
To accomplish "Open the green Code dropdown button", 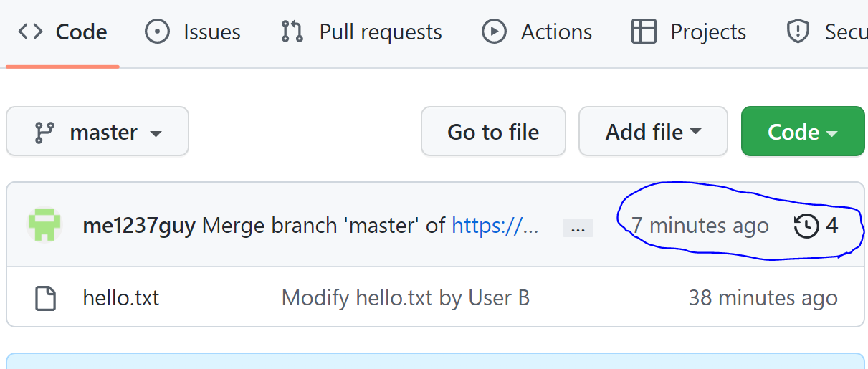I will tap(803, 131).
